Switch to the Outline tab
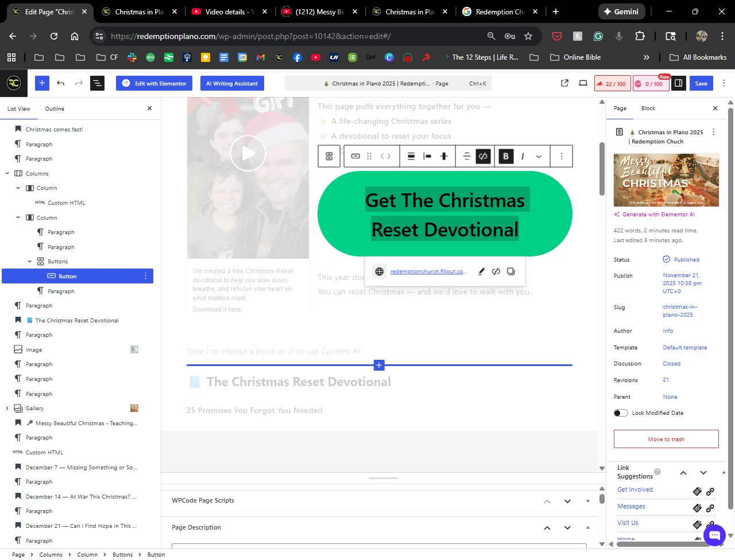The height and width of the screenshot is (560, 735). tap(55, 109)
